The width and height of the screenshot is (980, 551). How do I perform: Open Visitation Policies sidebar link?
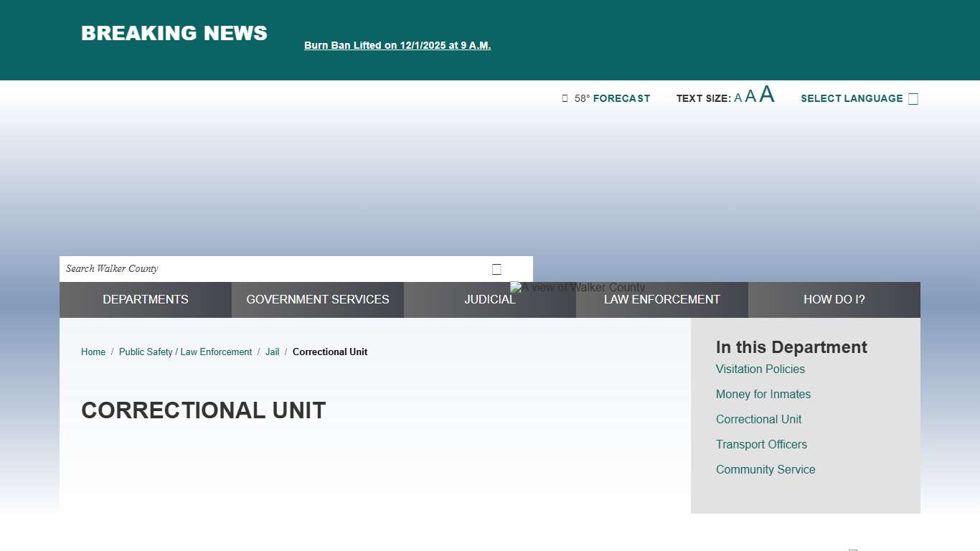point(760,369)
